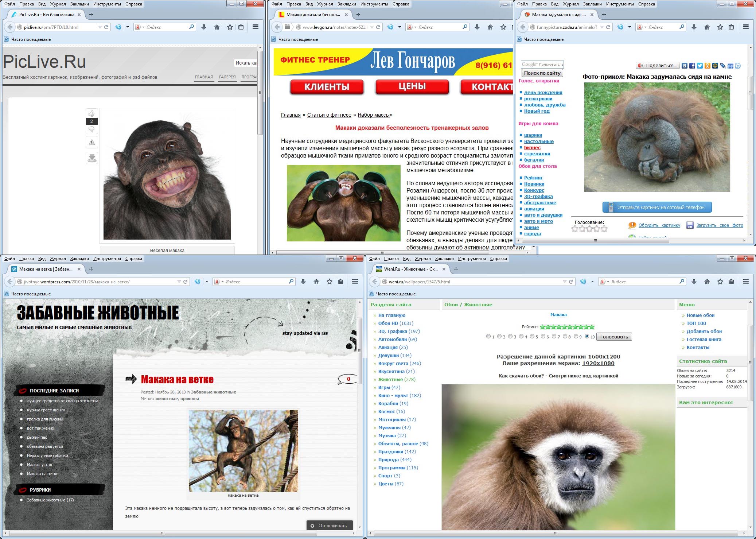Click Google site search field on funnypicture page
756x539 pixels.
tap(542, 65)
